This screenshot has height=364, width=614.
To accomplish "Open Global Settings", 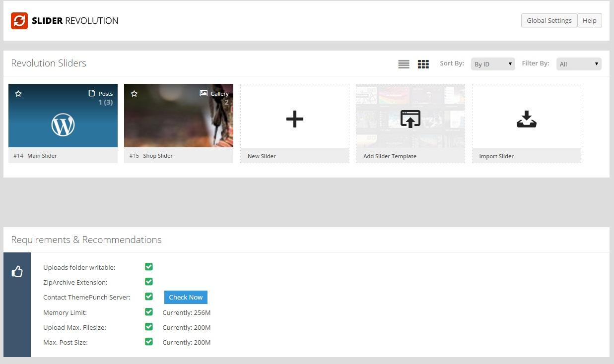I will [549, 20].
